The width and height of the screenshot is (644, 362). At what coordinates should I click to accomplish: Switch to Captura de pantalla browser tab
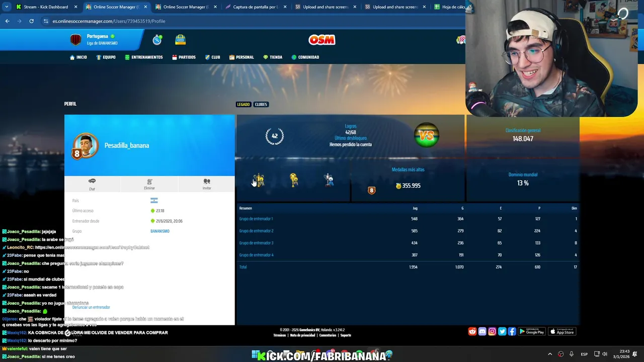pos(256,7)
